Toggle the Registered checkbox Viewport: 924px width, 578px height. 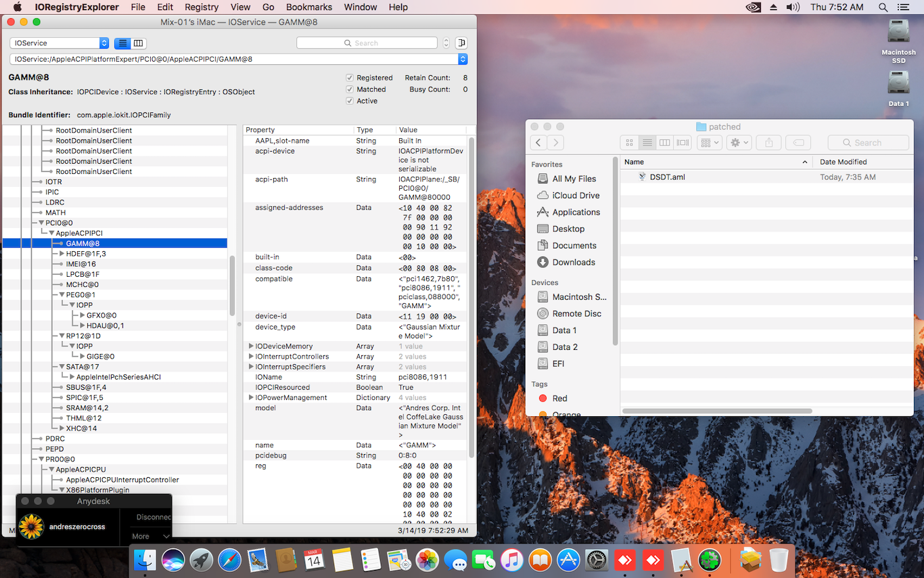tap(350, 78)
